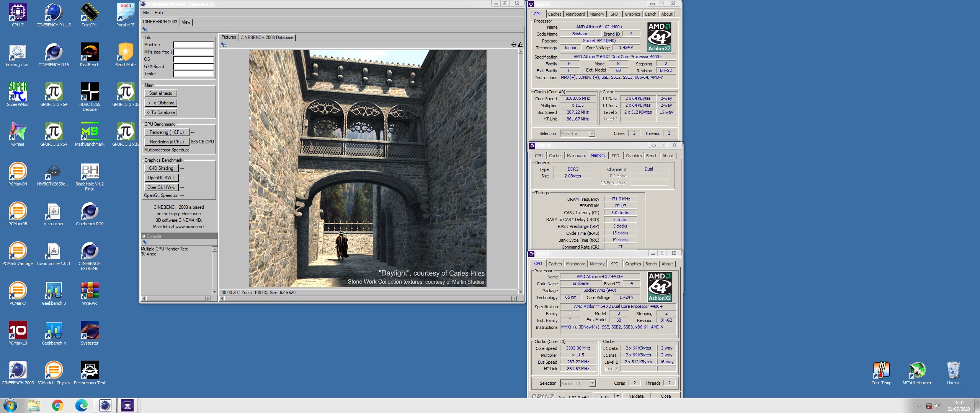Launch CINEBENCH R11.5 desktop icon
The image size is (980, 413).
point(54,15)
